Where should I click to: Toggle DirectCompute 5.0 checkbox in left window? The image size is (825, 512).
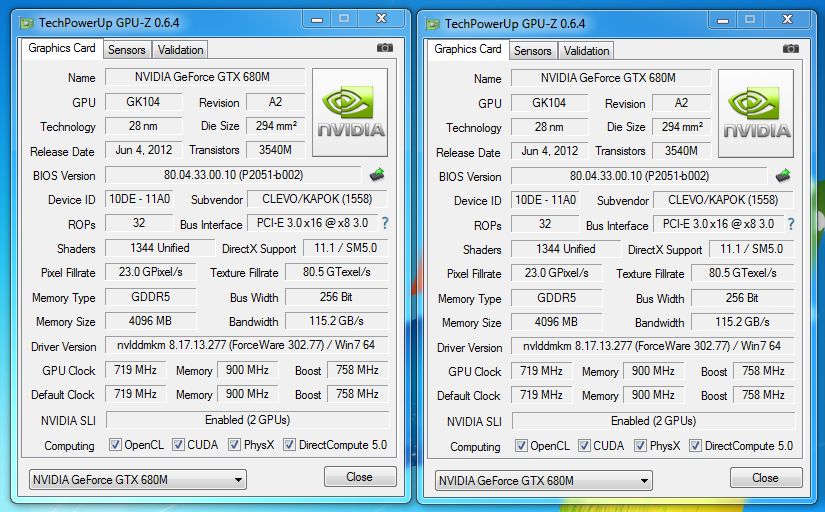[289, 445]
